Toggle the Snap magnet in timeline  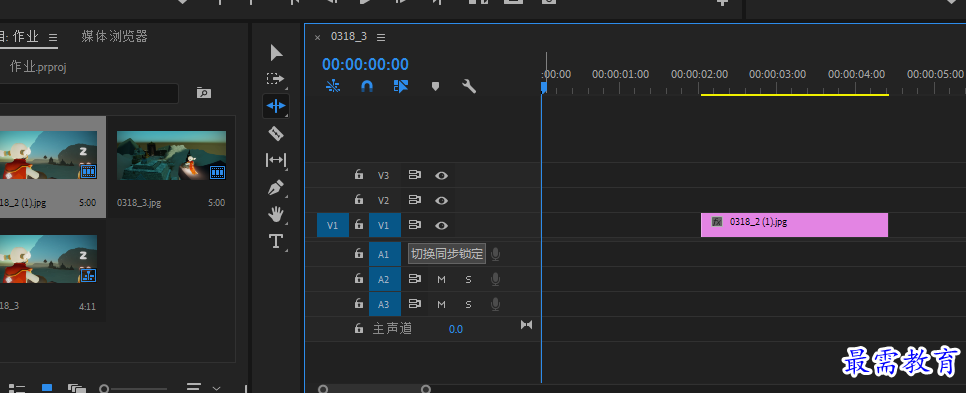tap(367, 86)
